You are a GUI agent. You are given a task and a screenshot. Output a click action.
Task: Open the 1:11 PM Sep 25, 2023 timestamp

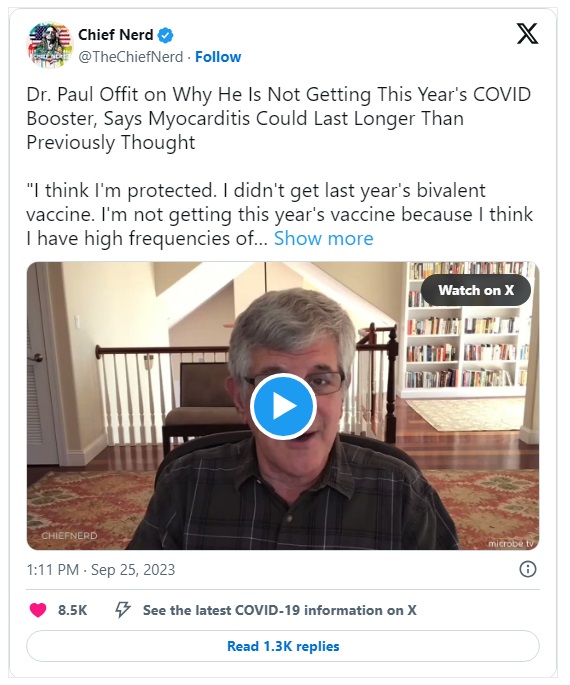(101, 570)
